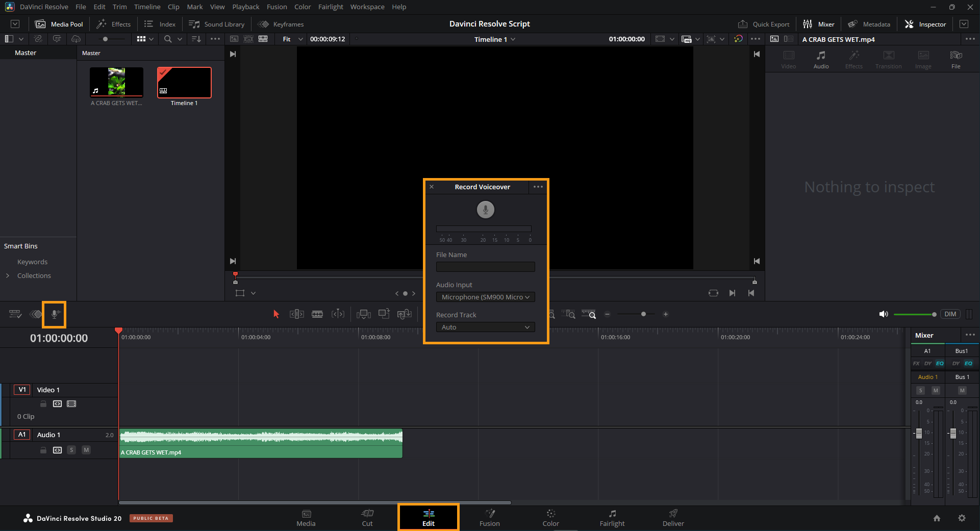The image size is (980, 531).
Task: Open the media pool sort order icon
Action: click(196, 39)
